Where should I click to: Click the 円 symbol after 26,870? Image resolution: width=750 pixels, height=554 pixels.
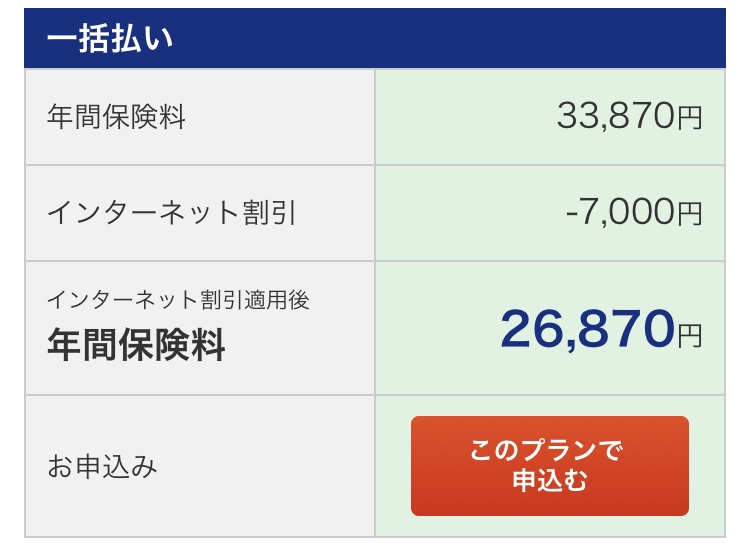pos(690,335)
